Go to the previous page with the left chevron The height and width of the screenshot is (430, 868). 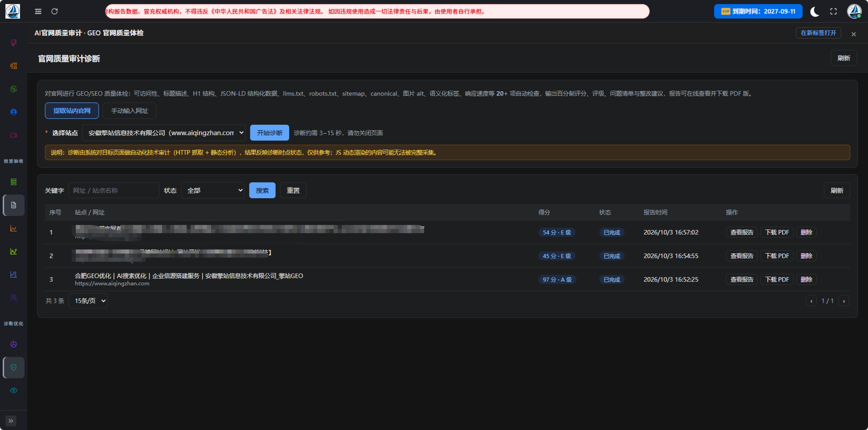pyautogui.click(x=811, y=301)
